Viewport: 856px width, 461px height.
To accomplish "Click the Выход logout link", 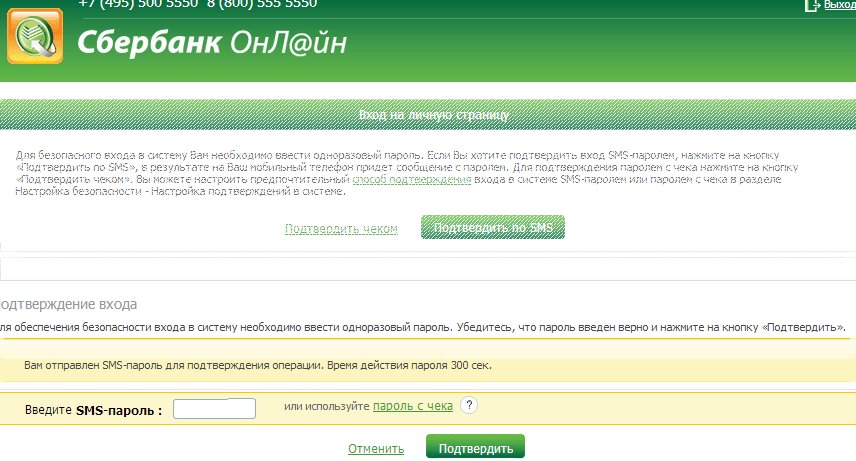I will click(x=840, y=5).
